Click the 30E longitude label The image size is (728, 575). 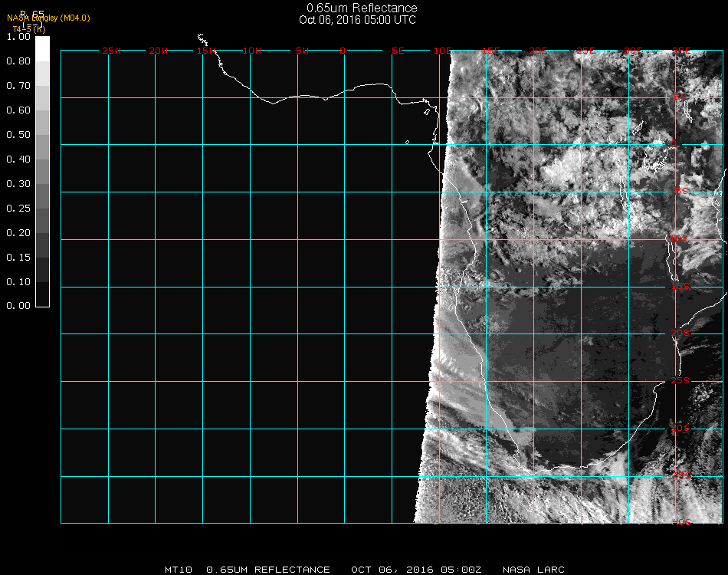634,51
